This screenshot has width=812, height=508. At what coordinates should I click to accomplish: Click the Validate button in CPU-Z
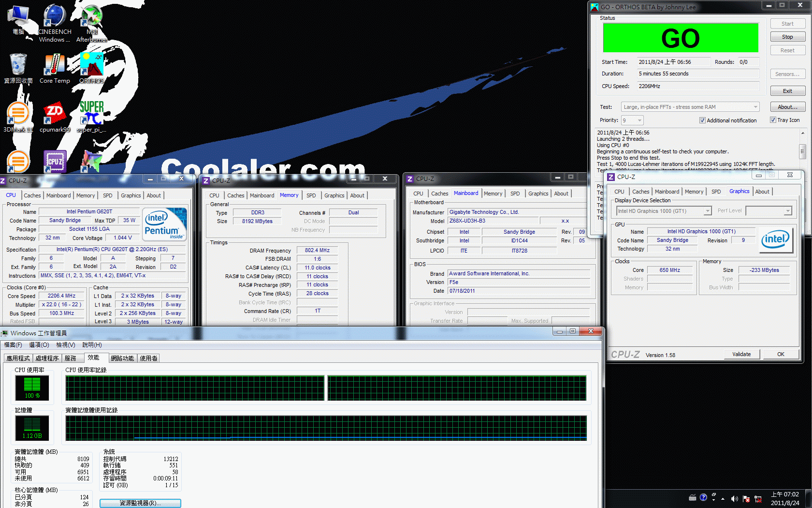click(741, 354)
